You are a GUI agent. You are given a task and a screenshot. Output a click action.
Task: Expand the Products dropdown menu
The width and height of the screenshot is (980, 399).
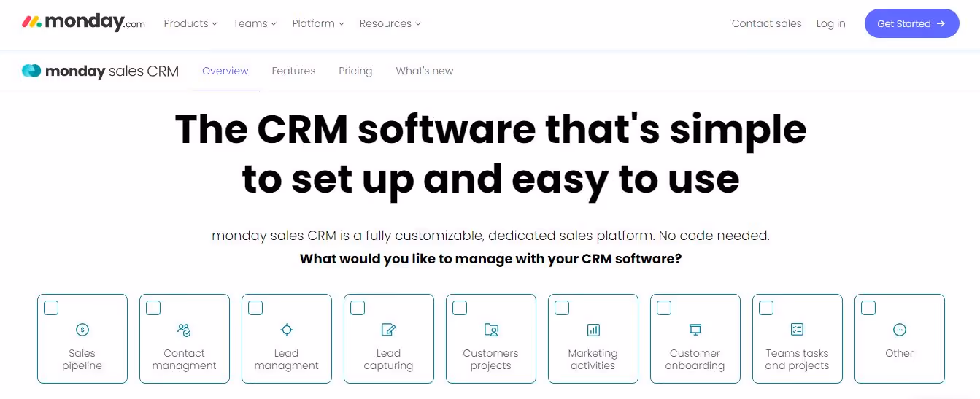(x=190, y=23)
